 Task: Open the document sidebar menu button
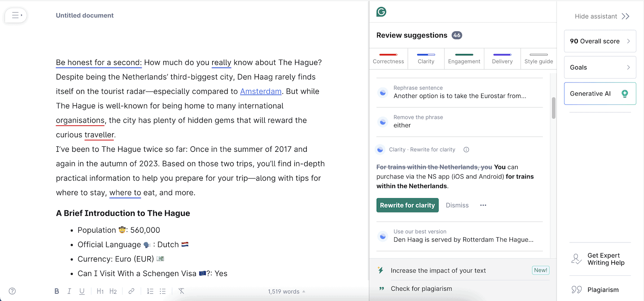click(16, 15)
